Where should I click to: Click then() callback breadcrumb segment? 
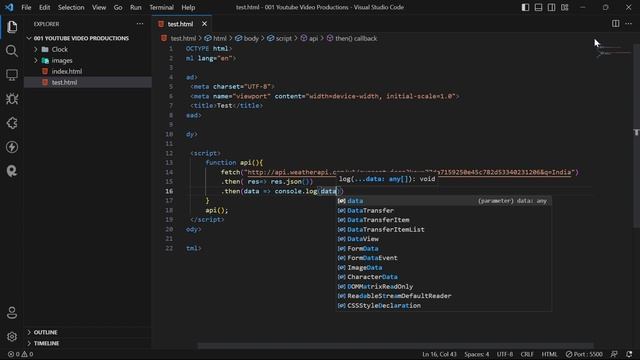pos(352,38)
